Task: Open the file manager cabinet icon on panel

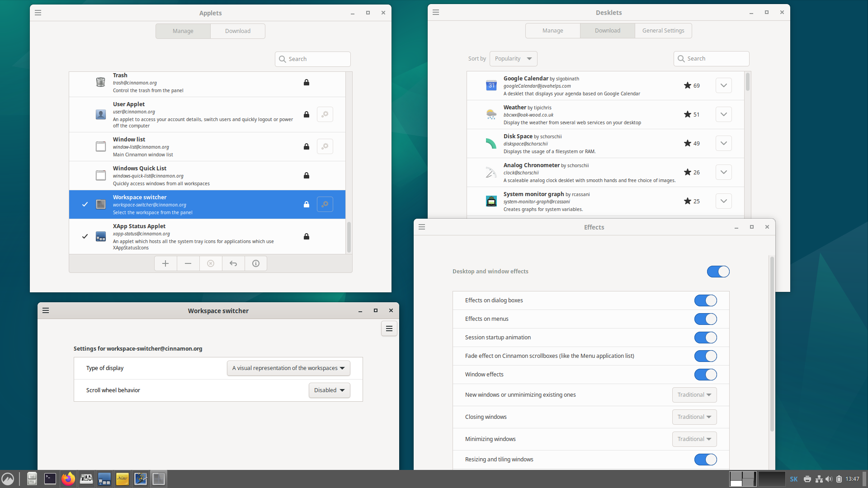Action: coord(32,479)
